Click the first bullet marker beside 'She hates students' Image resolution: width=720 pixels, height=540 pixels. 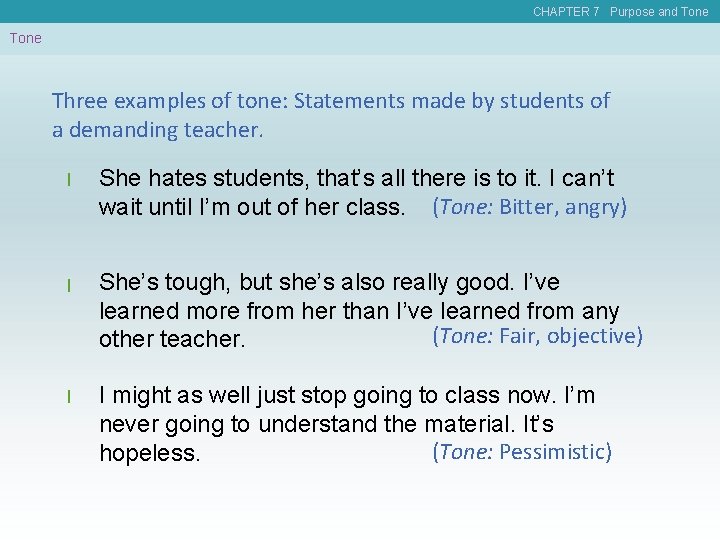pyautogui.click(x=68, y=181)
